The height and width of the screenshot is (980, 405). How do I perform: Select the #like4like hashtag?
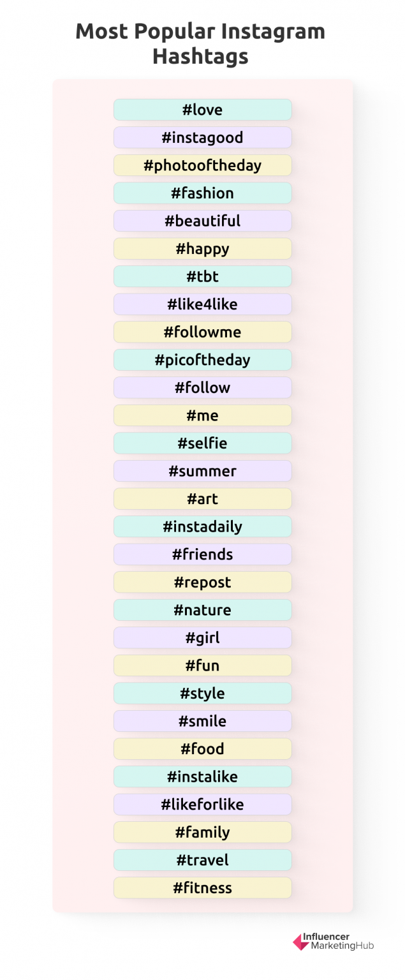click(202, 304)
